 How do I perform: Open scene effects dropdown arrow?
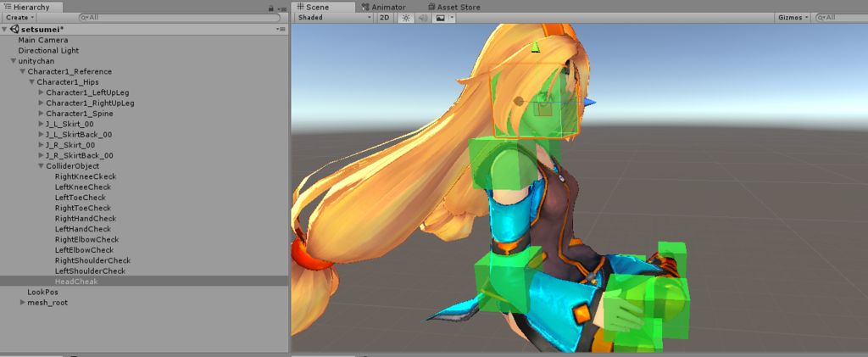(x=453, y=18)
